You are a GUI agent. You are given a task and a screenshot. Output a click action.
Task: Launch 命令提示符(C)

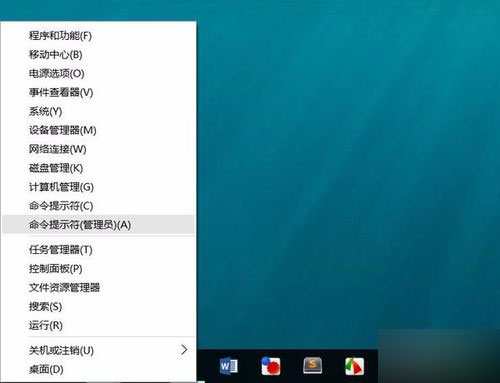(x=98, y=206)
